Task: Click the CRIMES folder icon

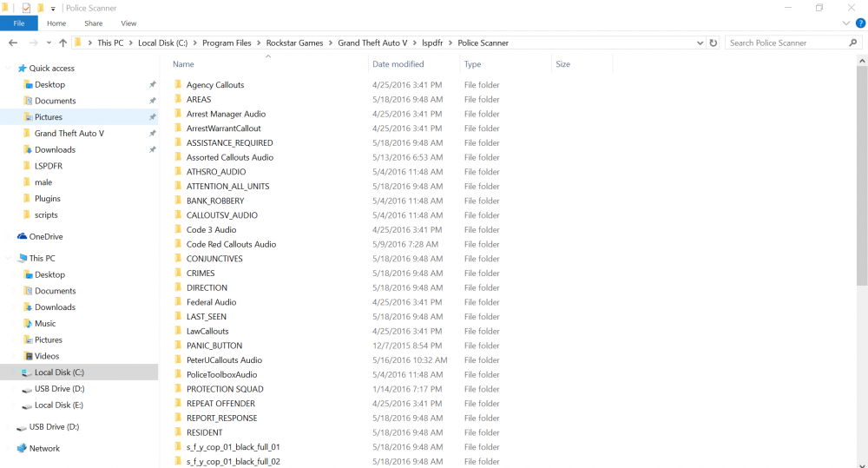Action: (178, 273)
